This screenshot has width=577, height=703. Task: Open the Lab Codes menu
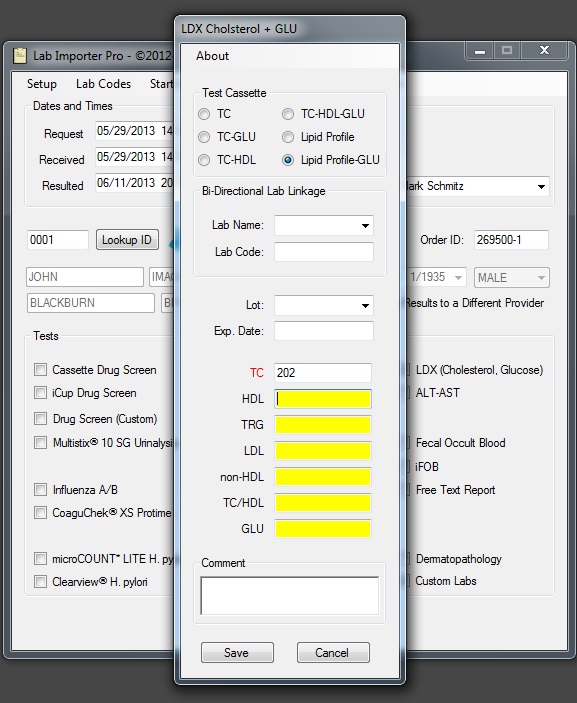(104, 84)
